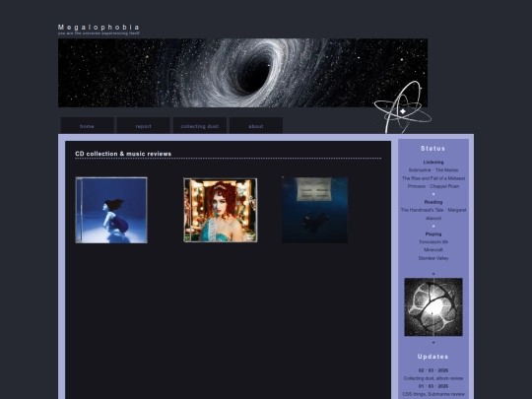Select 'CD collection & music reviews' heading
This screenshot has height=399, width=532.
123,154
